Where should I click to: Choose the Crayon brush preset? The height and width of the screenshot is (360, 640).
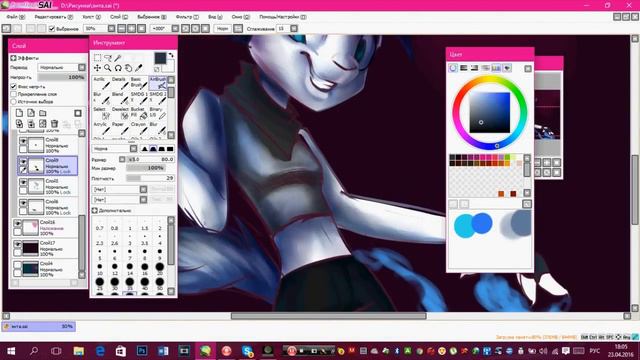[x=139, y=128]
